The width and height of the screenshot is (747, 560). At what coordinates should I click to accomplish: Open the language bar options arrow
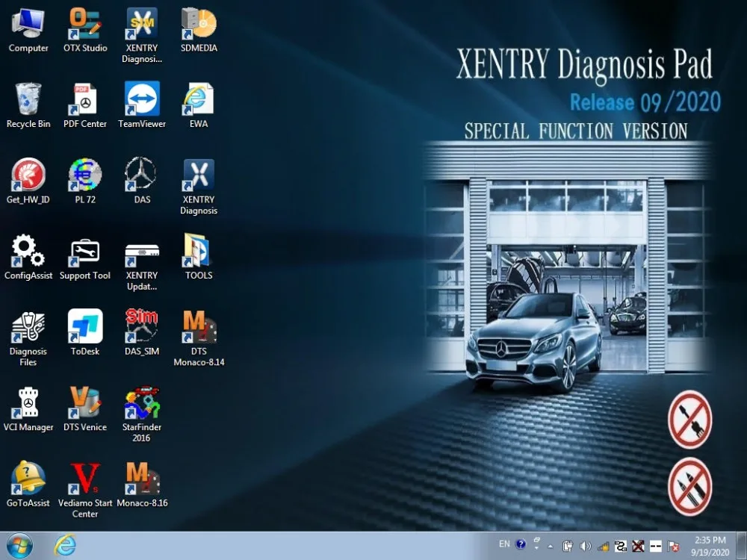coord(536,548)
